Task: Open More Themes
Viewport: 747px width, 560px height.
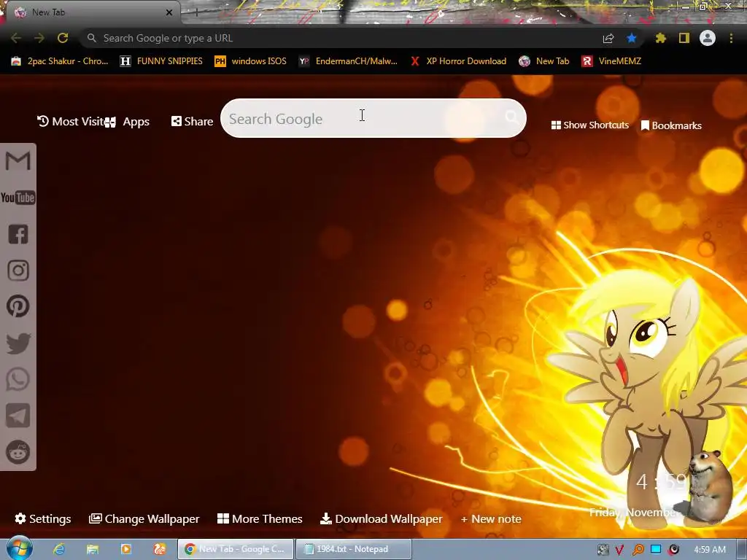Action: click(260, 518)
